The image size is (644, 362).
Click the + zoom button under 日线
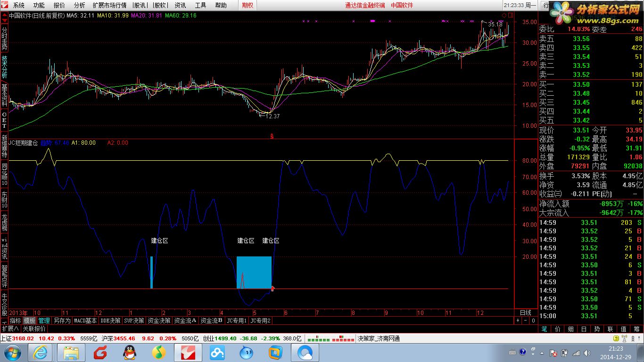[x=518, y=321]
